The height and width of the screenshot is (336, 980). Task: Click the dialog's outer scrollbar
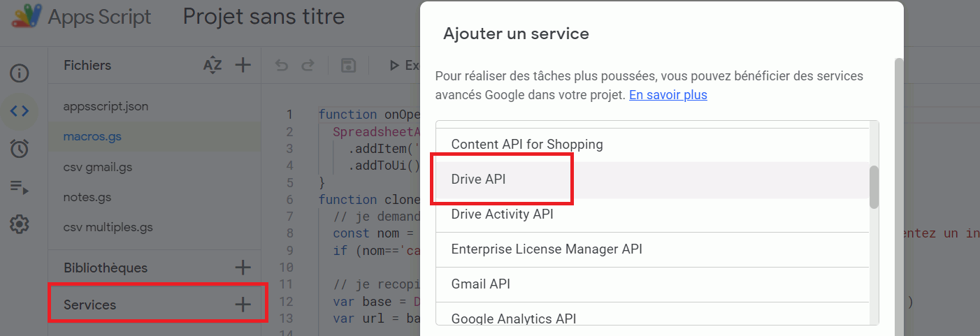pyautogui.click(x=899, y=196)
